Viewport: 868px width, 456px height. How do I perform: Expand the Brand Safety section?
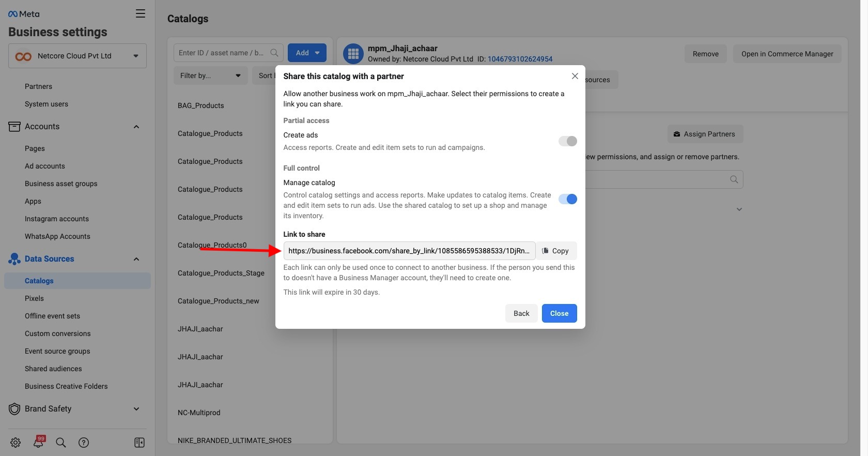pyautogui.click(x=136, y=409)
